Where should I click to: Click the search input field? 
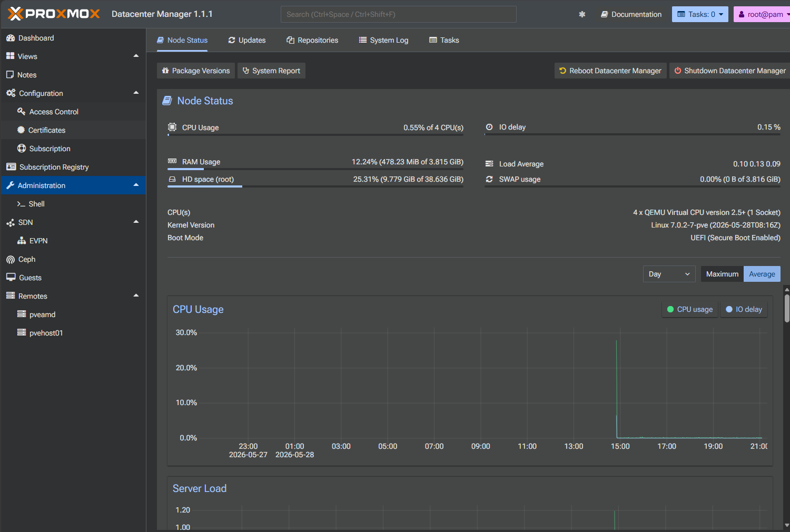pyautogui.click(x=399, y=14)
